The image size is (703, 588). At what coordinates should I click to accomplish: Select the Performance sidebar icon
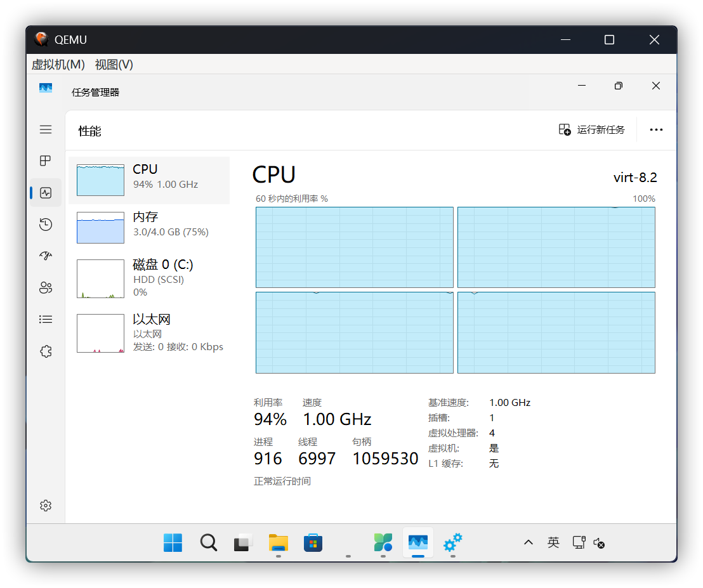tap(45, 193)
